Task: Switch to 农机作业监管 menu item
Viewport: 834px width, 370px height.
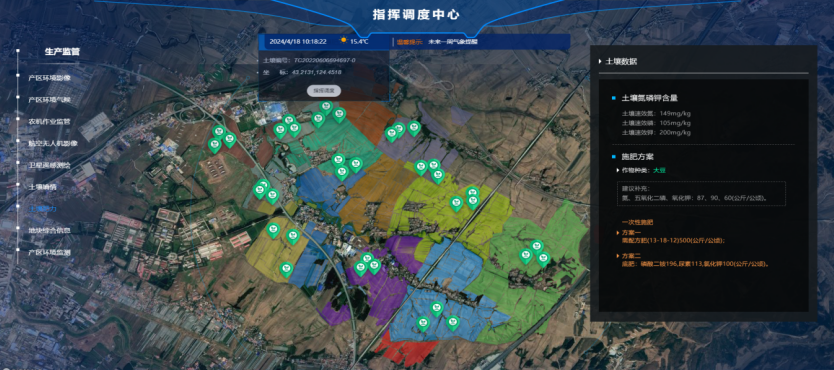Action: [x=49, y=121]
